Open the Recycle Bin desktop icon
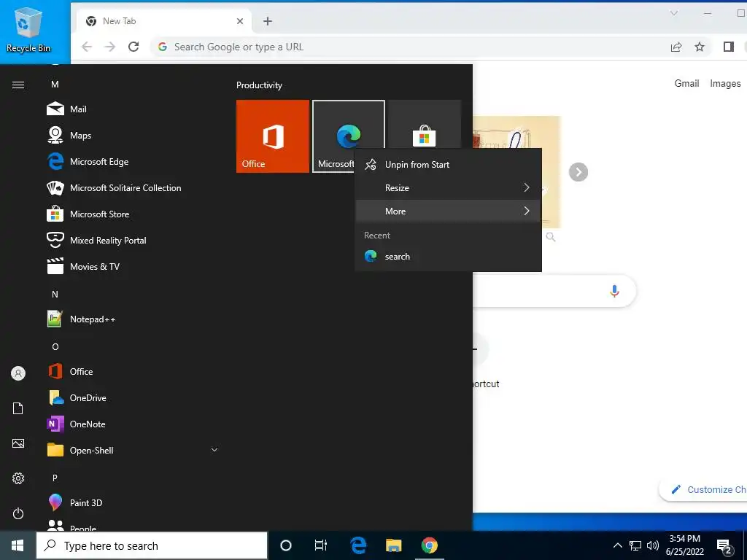The width and height of the screenshot is (747, 560). click(28, 29)
